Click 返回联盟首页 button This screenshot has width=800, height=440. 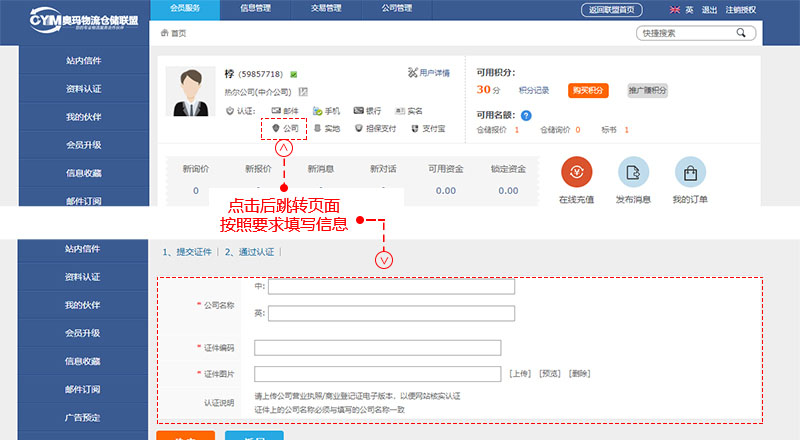612,10
